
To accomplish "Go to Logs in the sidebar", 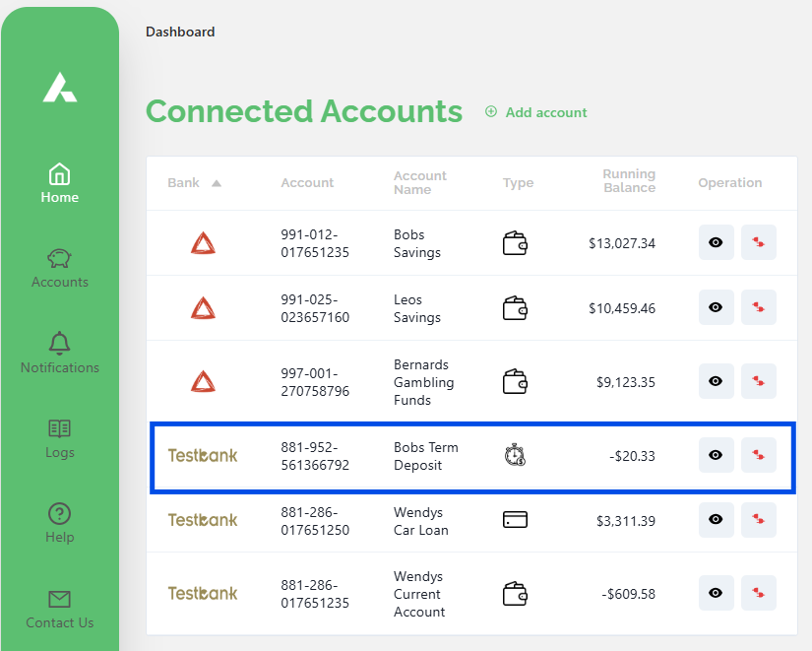I will click(x=60, y=439).
